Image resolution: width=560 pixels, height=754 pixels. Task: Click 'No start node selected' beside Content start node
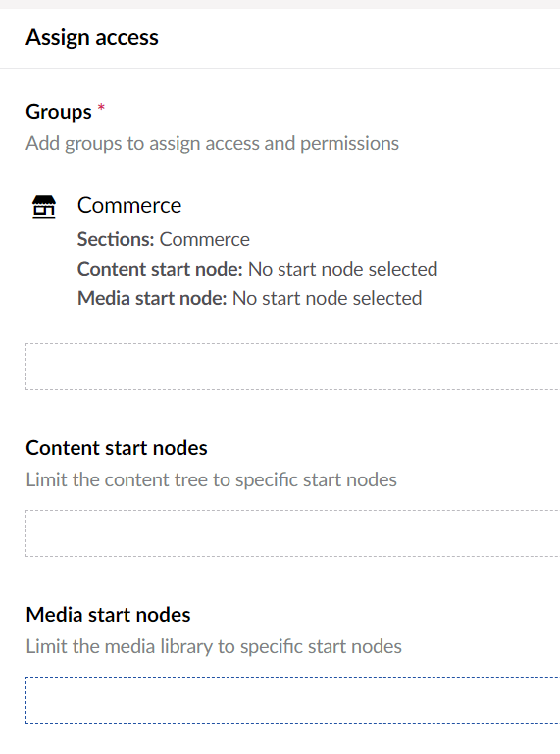[x=342, y=269]
